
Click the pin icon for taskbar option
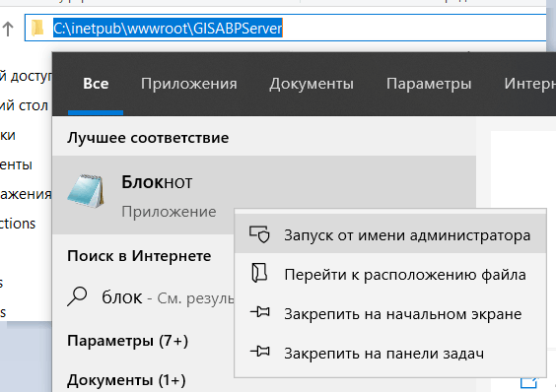(x=260, y=352)
